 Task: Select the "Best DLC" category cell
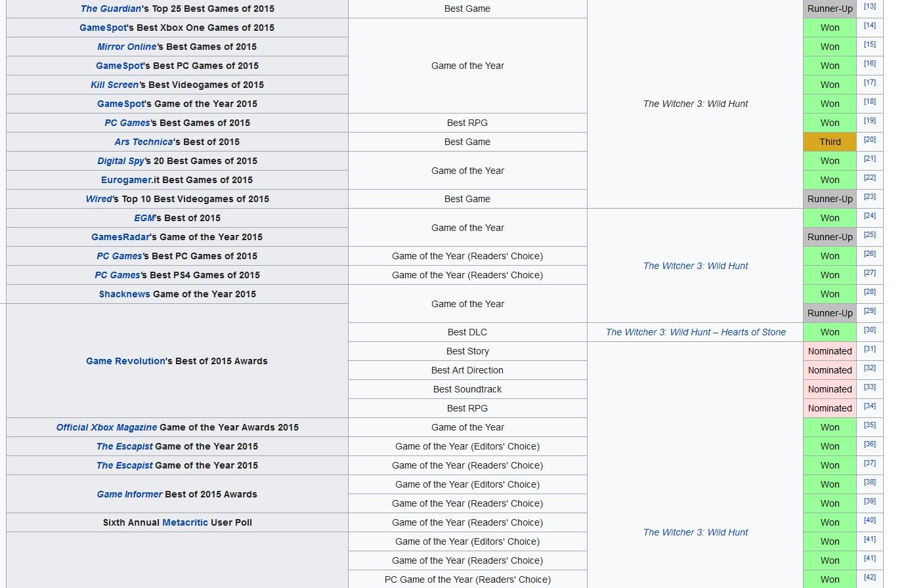point(467,332)
